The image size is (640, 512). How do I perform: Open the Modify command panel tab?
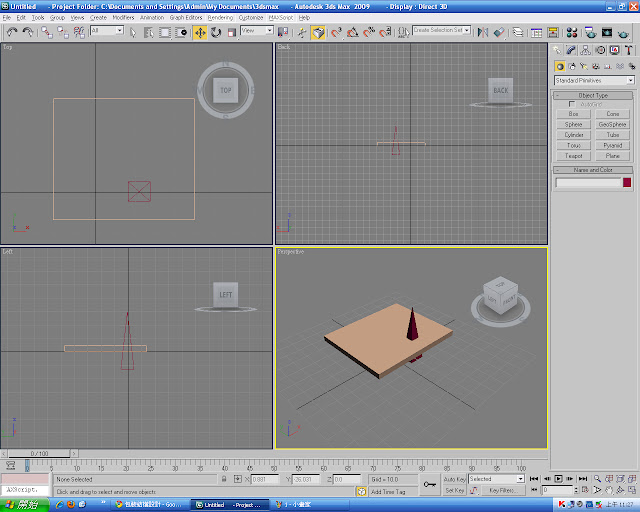coord(571,50)
